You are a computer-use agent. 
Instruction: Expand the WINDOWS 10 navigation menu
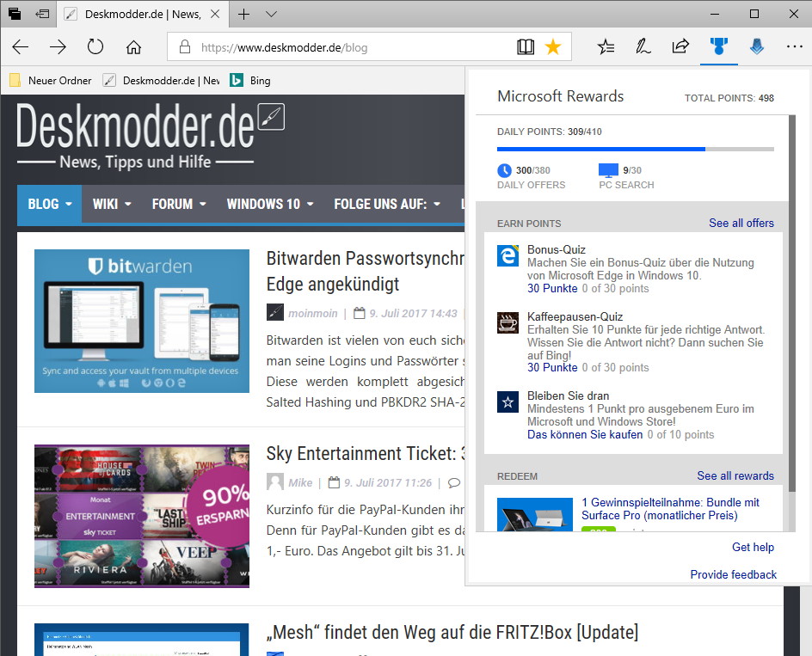click(x=270, y=204)
